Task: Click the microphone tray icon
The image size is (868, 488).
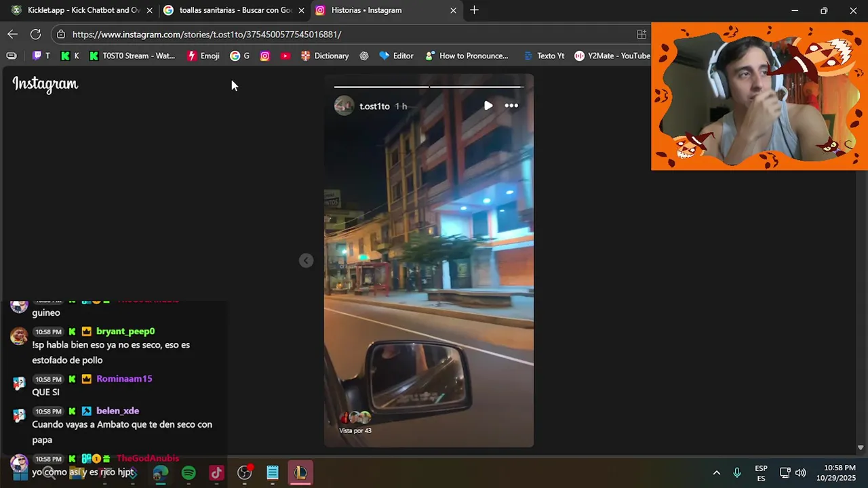Action: pyautogui.click(x=737, y=472)
